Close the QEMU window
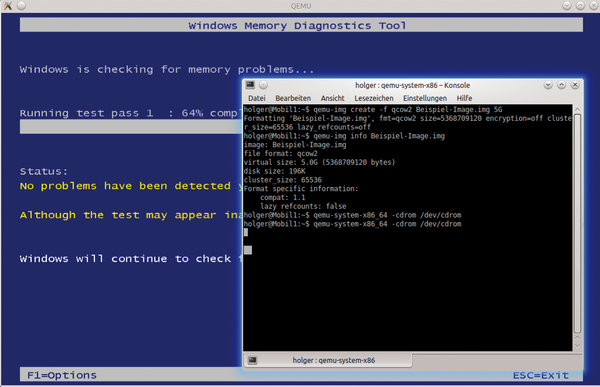 point(593,5)
